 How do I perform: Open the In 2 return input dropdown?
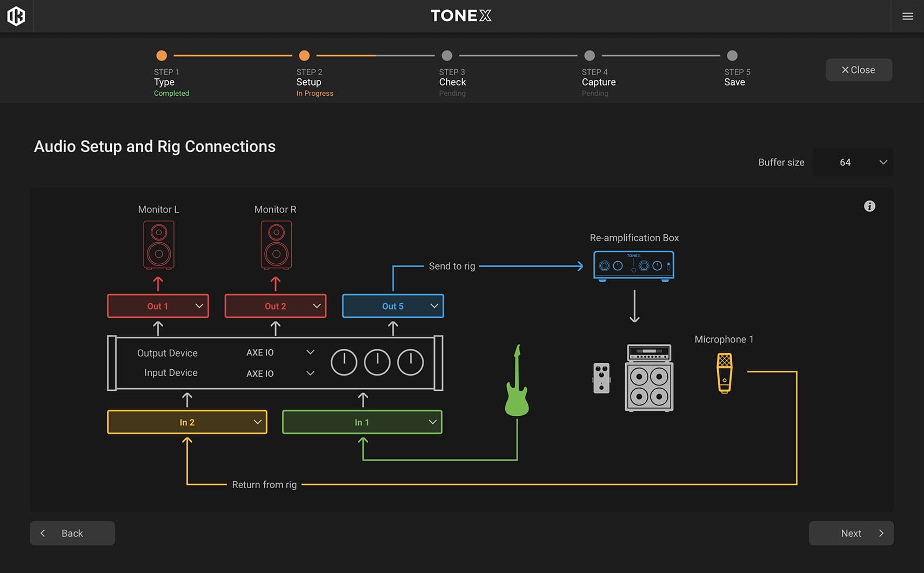[x=187, y=422]
